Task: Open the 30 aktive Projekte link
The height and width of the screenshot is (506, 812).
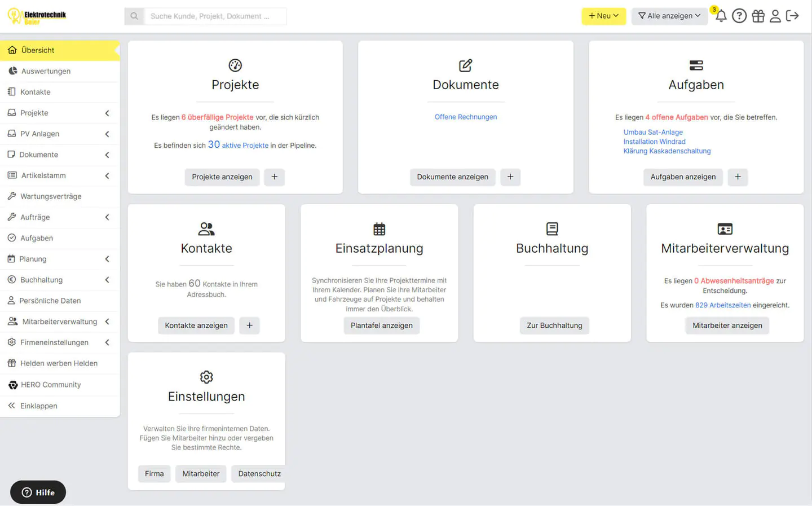Action: [238, 145]
